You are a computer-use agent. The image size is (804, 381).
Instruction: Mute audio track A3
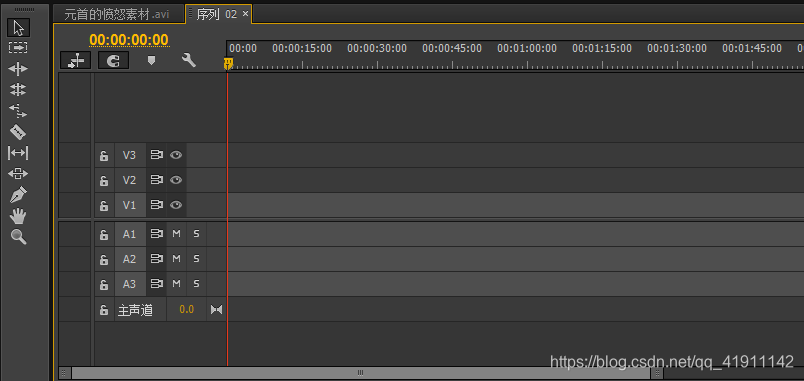[176, 284]
